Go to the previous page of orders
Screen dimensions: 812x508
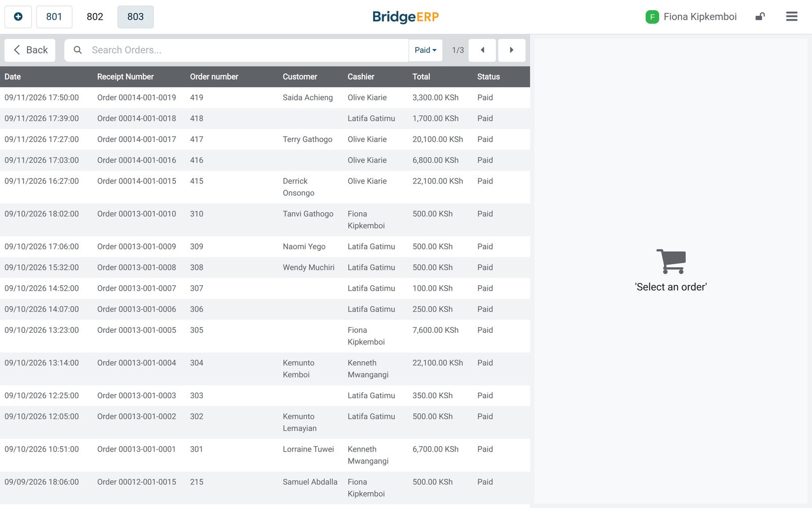coord(482,50)
